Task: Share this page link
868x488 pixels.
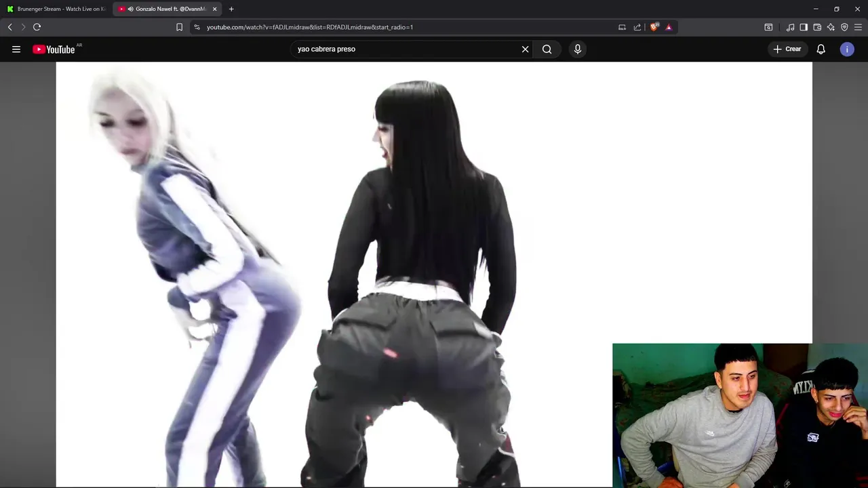Action: pos(637,27)
